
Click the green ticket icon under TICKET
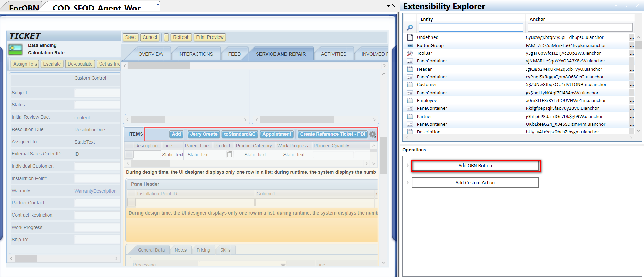tap(16, 50)
